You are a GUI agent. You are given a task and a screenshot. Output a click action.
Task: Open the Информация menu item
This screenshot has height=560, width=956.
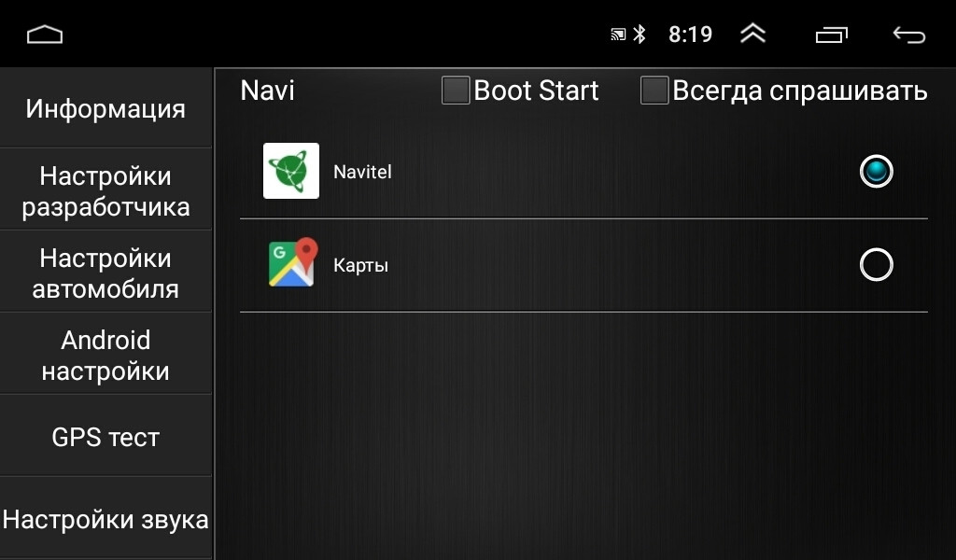pyautogui.click(x=105, y=108)
